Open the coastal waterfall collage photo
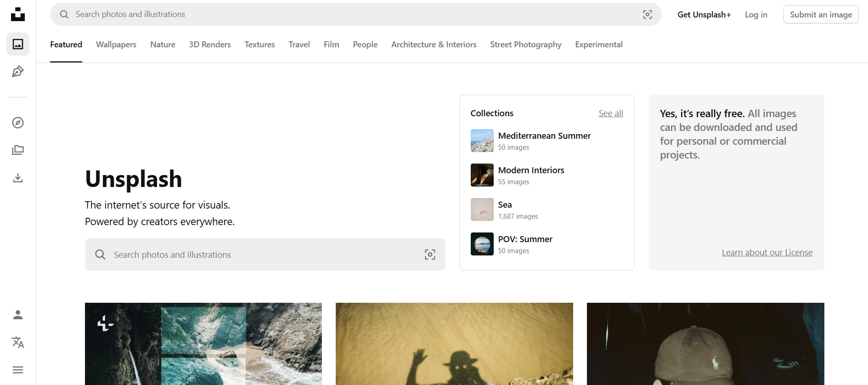868x385 pixels. (x=203, y=344)
